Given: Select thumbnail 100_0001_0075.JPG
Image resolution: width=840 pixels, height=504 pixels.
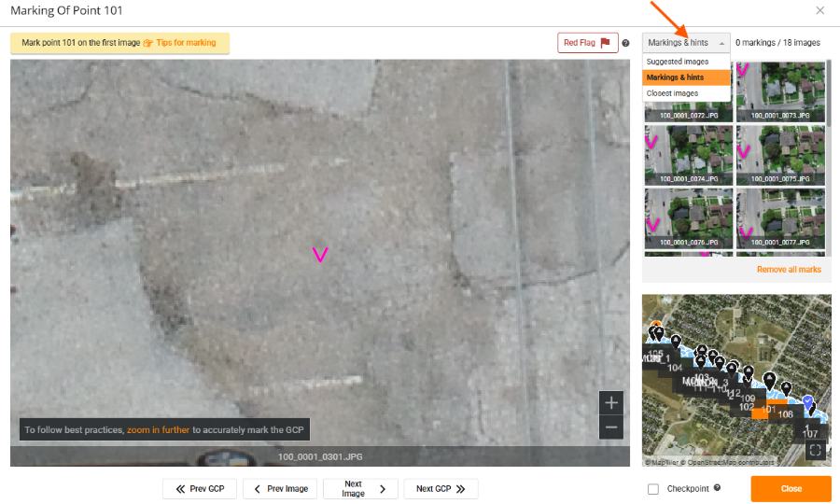Looking at the screenshot, I should point(780,154).
